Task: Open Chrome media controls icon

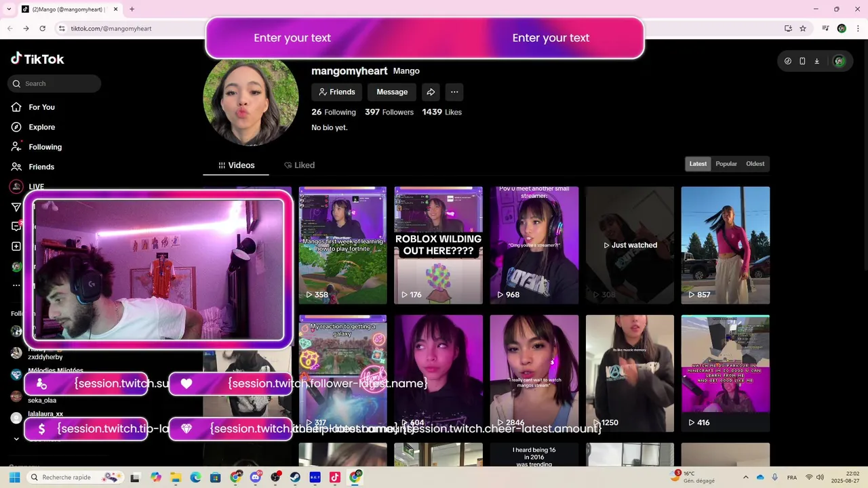Action: tap(825, 28)
